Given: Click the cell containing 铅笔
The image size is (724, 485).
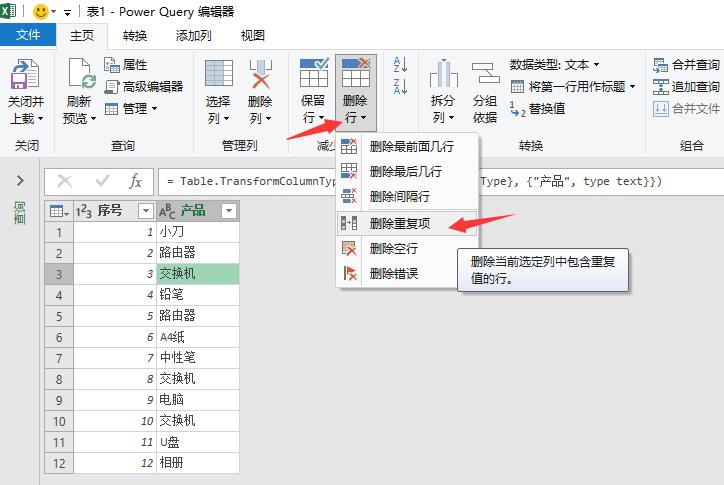Looking at the screenshot, I should (198, 295).
